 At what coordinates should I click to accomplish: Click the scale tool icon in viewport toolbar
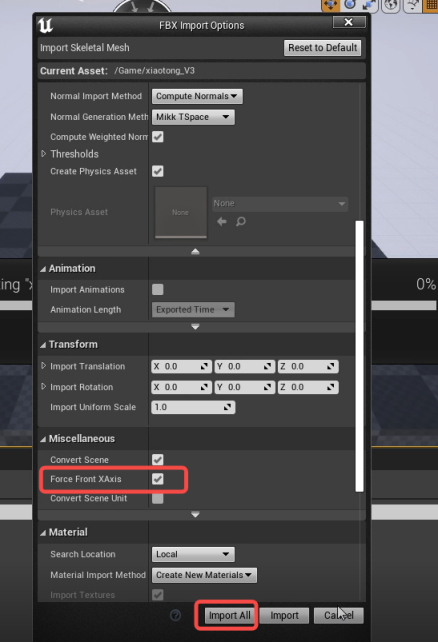(369, 5)
